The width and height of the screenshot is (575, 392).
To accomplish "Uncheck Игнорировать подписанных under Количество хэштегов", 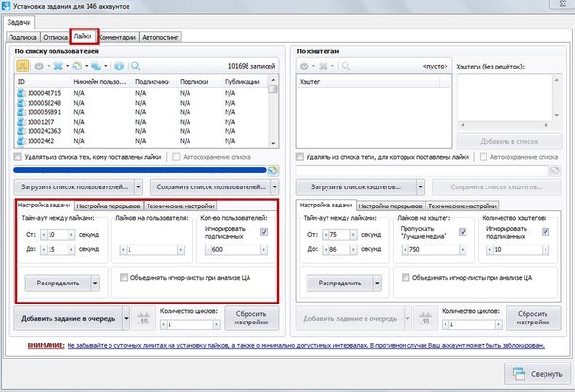I will [x=545, y=232].
